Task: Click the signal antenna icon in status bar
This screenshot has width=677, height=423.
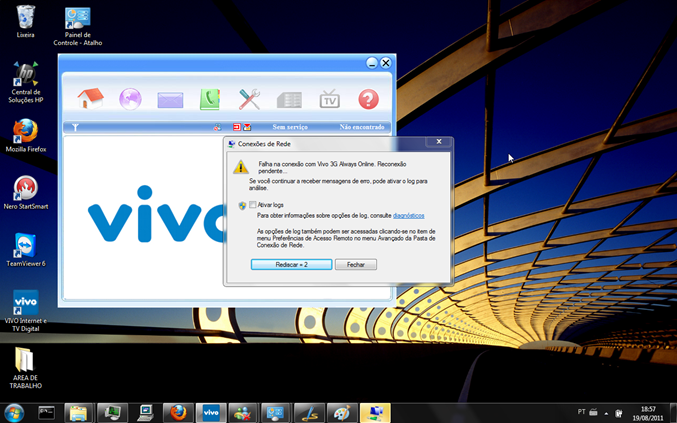Action: (x=75, y=127)
